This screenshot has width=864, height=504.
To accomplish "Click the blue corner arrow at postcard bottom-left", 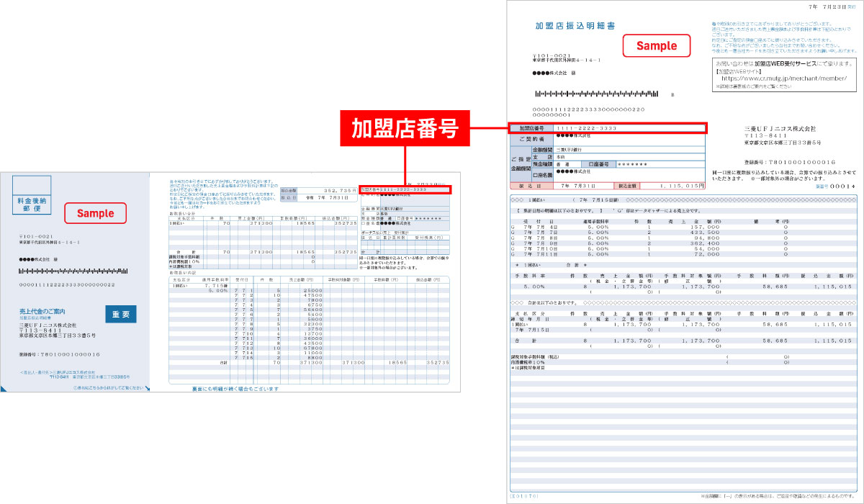I will pos(6,388).
